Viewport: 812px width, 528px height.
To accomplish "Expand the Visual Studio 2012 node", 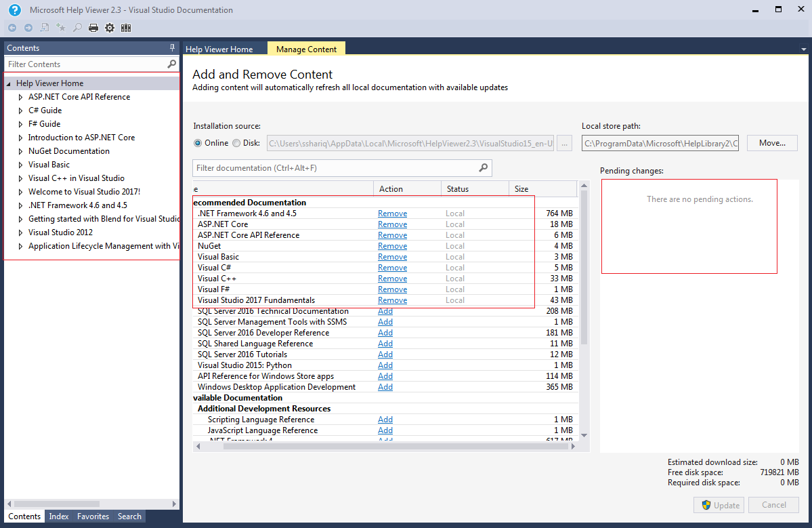I will [21, 232].
